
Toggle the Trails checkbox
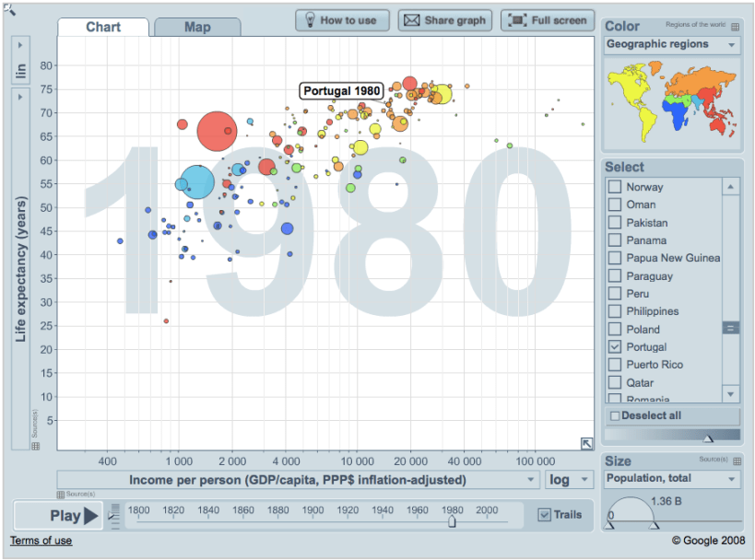click(x=544, y=515)
